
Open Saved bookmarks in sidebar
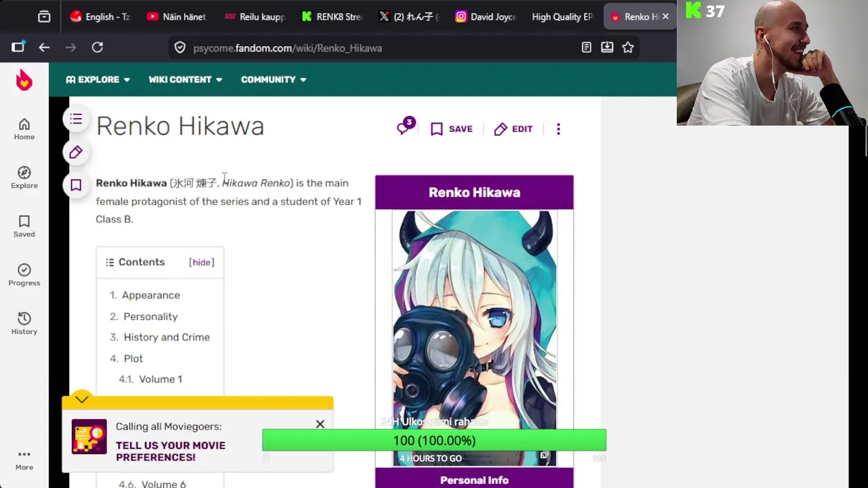[x=24, y=226]
